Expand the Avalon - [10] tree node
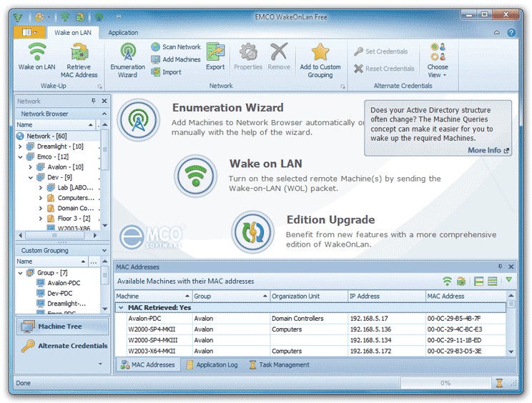The image size is (532, 403). tap(30, 167)
